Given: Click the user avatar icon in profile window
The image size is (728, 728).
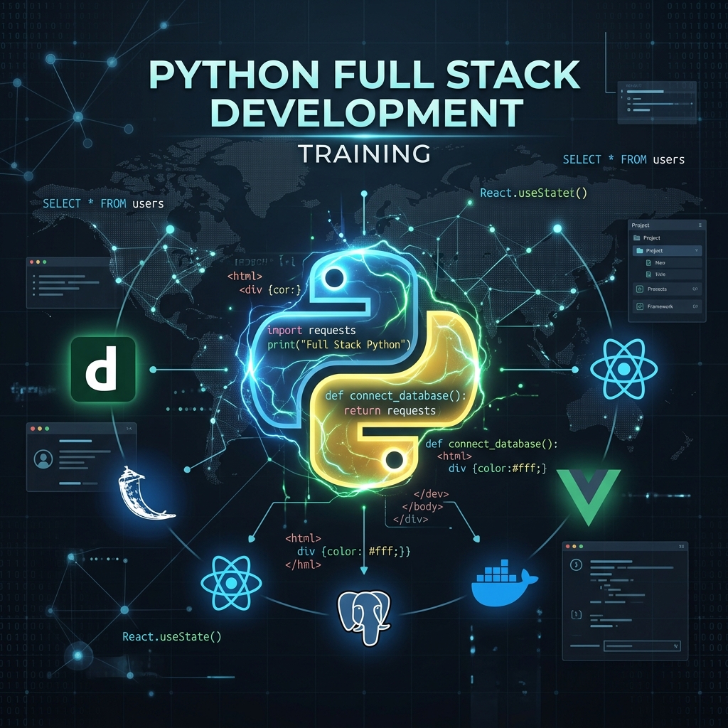Looking at the screenshot, I should pyautogui.click(x=43, y=459).
